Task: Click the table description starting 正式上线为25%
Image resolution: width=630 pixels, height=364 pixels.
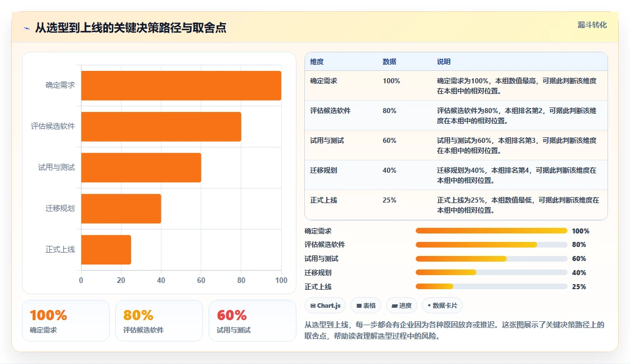Action: (518, 204)
